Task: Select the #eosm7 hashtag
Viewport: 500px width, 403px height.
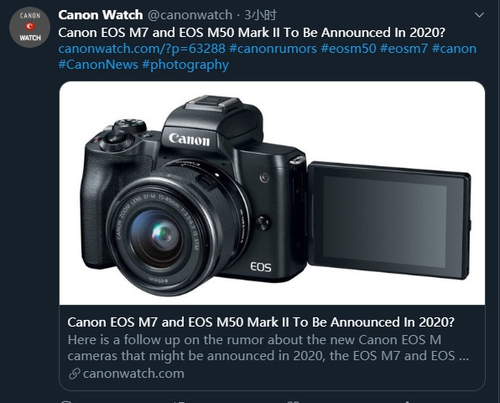Action: pyautogui.click(x=404, y=49)
